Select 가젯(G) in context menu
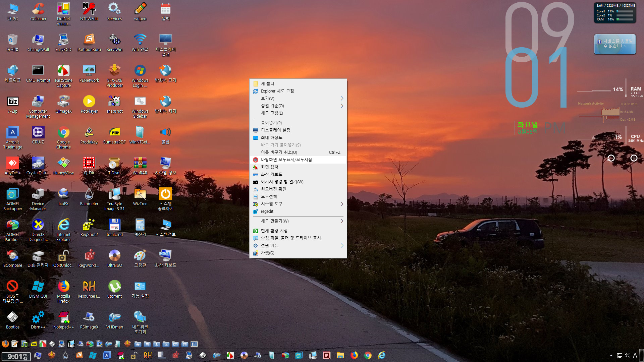This screenshot has width=644, height=362. tap(298, 253)
